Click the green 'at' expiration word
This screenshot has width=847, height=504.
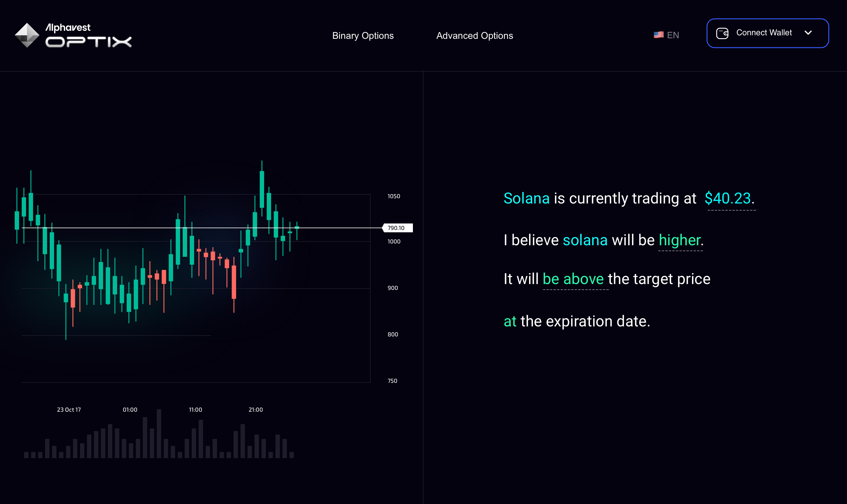click(x=510, y=321)
